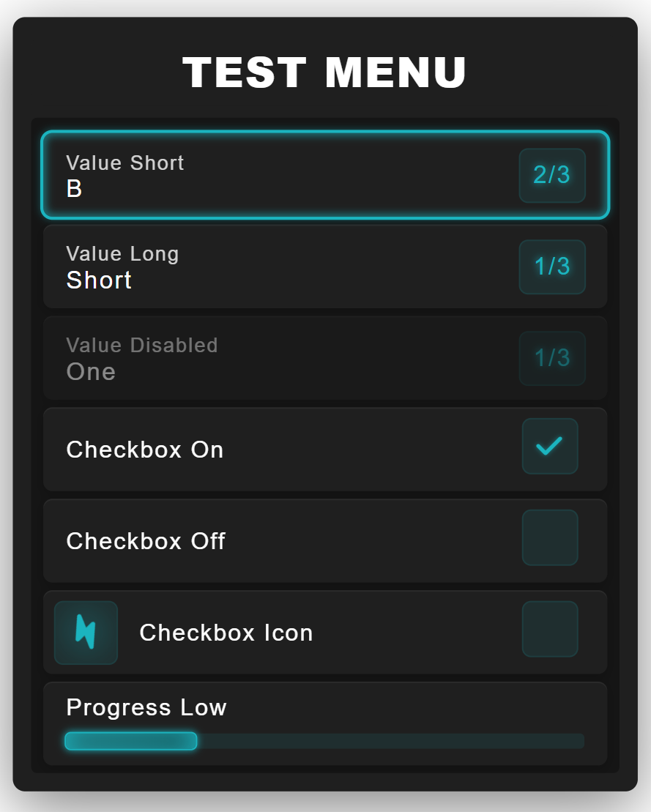This screenshot has width=651, height=812.
Task: Click the Checkbox On label text
Action: point(145,450)
